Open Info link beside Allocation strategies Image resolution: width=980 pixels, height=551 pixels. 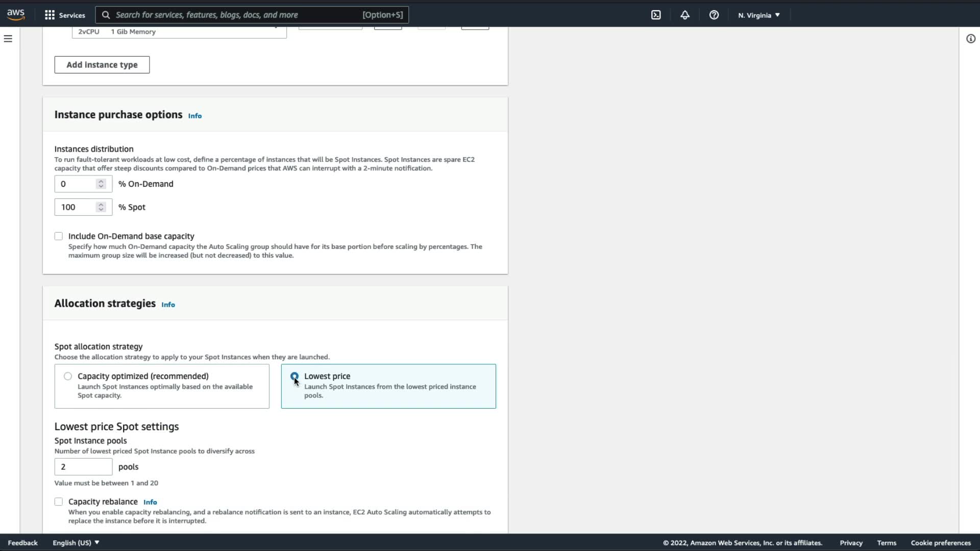[168, 305]
